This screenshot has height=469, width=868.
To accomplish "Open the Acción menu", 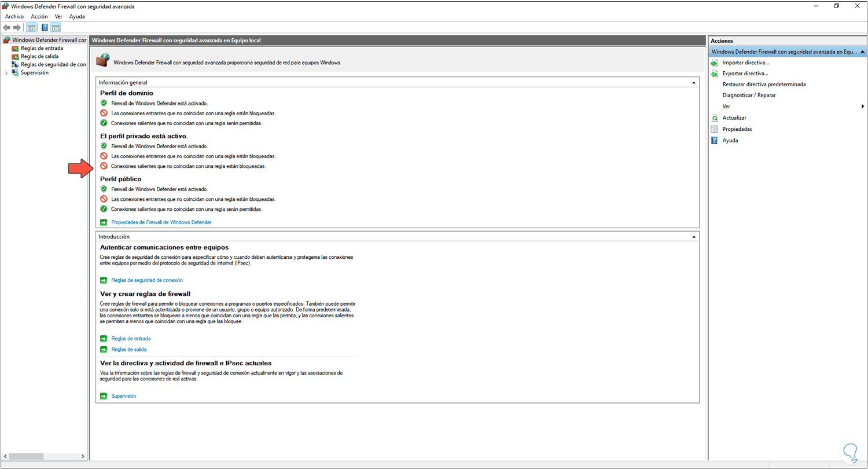I will point(39,17).
